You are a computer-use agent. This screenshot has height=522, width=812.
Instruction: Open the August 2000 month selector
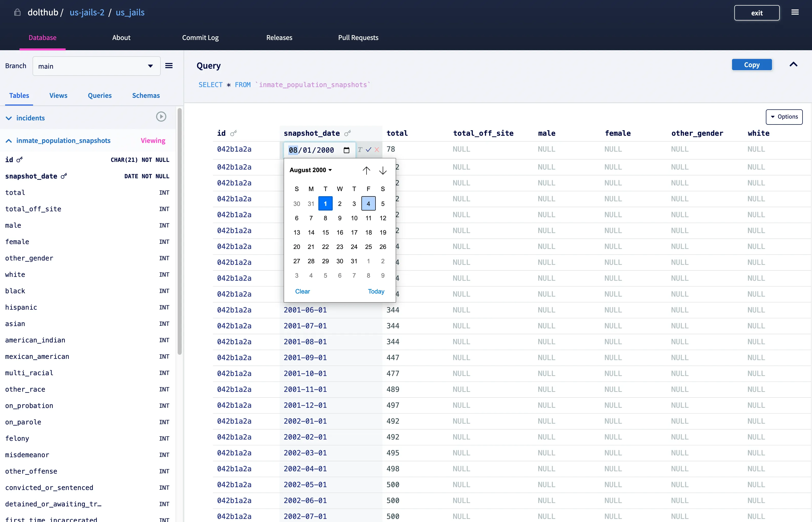[310, 170]
